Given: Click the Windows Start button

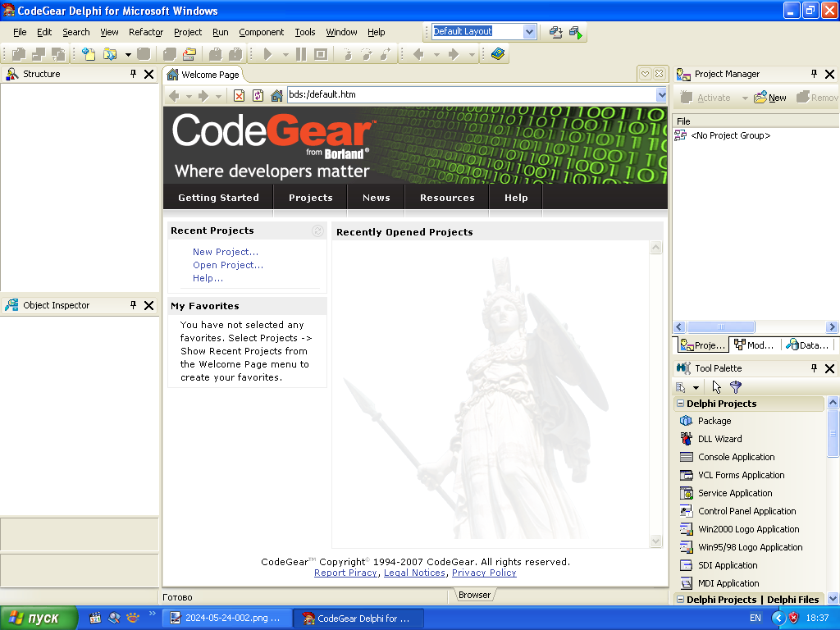Looking at the screenshot, I should (x=39, y=619).
